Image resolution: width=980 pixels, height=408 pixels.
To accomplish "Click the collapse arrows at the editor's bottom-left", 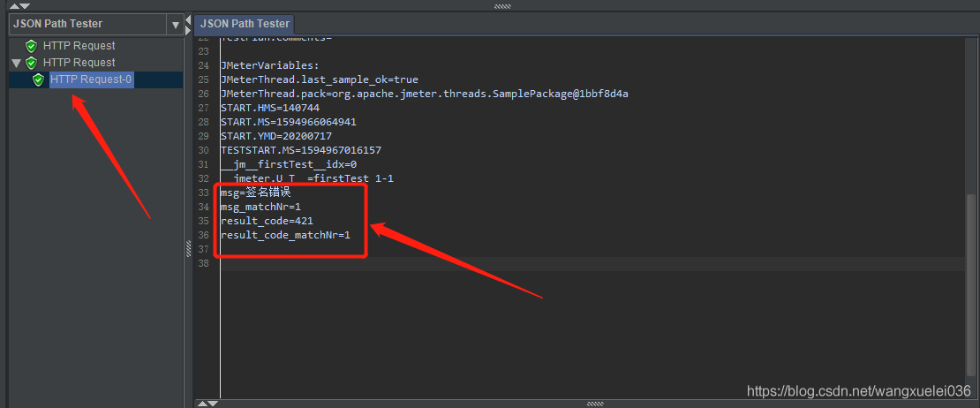I will (207, 403).
